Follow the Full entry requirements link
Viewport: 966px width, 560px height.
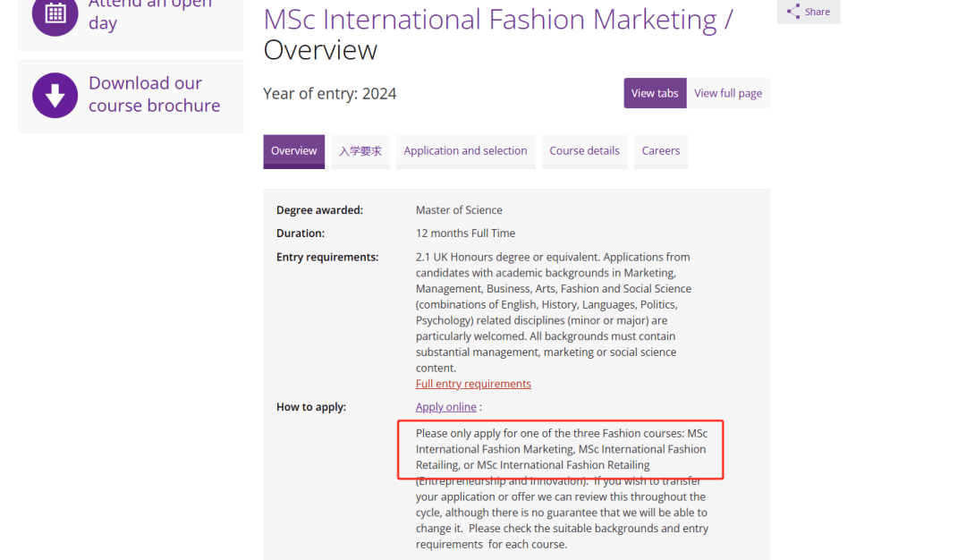coord(473,384)
